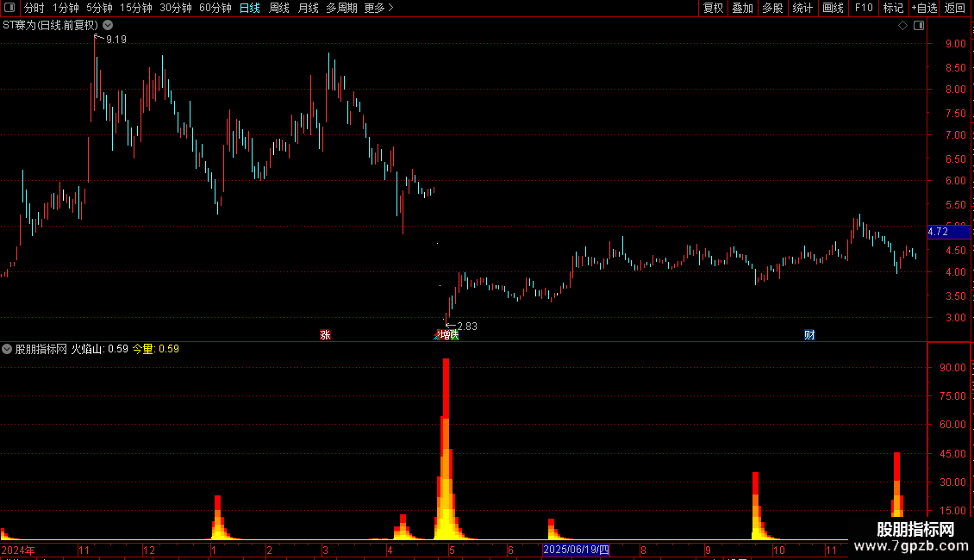Toggle the right side panel icon

pyautogui.click(x=919, y=26)
